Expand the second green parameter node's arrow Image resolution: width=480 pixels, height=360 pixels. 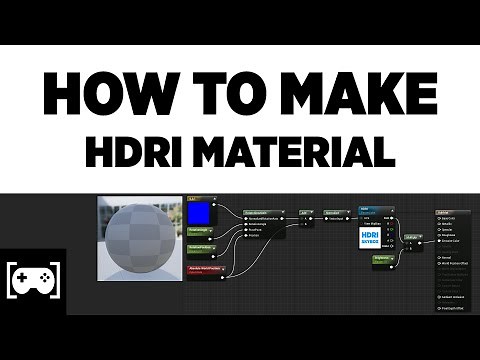pos(214,248)
